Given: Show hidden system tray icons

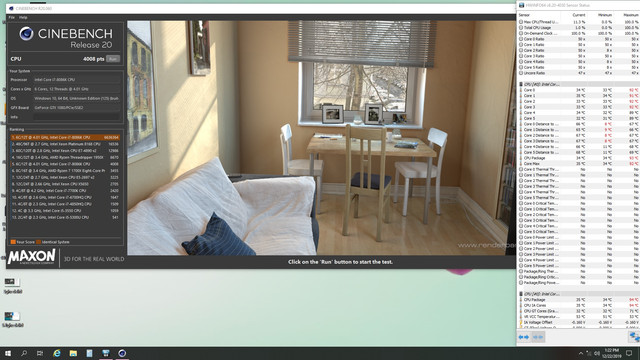Looking at the screenshot, I should click(581, 353).
